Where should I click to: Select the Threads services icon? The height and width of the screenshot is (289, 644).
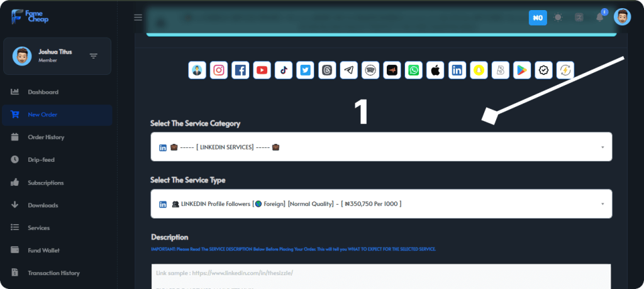pos(327,71)
